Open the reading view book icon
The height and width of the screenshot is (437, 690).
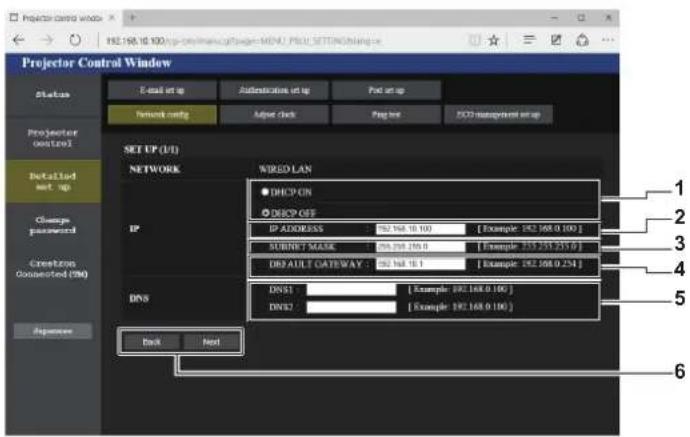pos(474,40)
